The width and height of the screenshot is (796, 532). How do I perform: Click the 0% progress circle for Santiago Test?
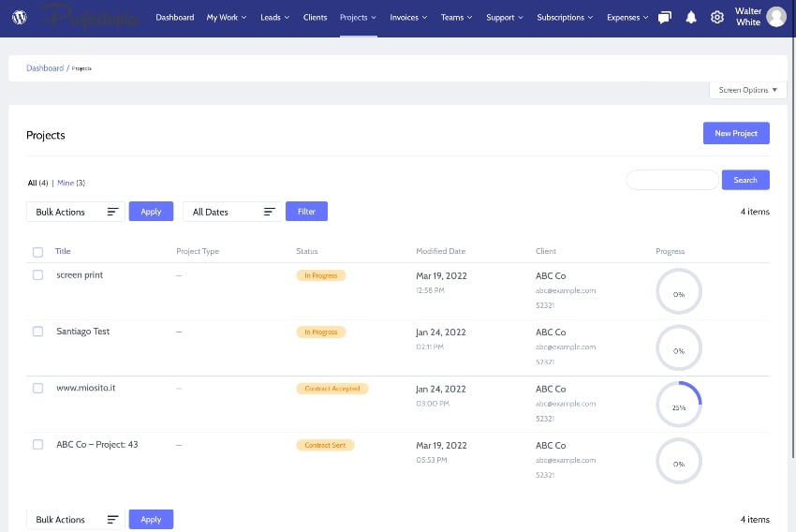679,347
